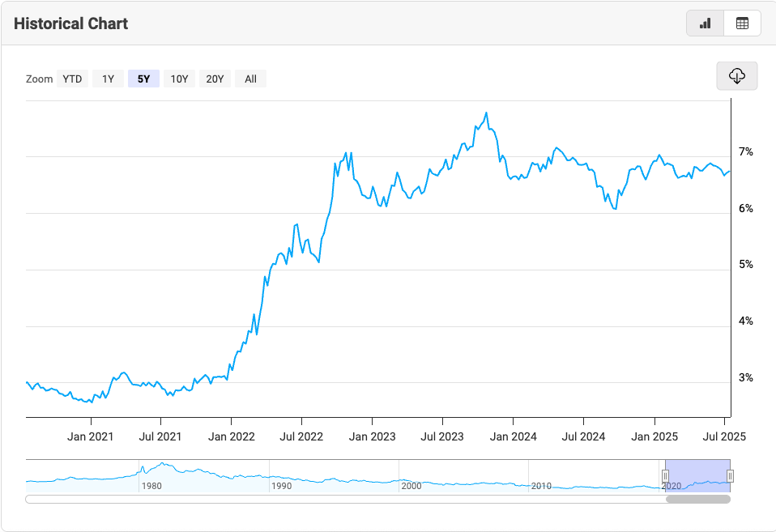Click 2000 in the navigator timeline
The image size is (776, 532).
click(411, 486)
